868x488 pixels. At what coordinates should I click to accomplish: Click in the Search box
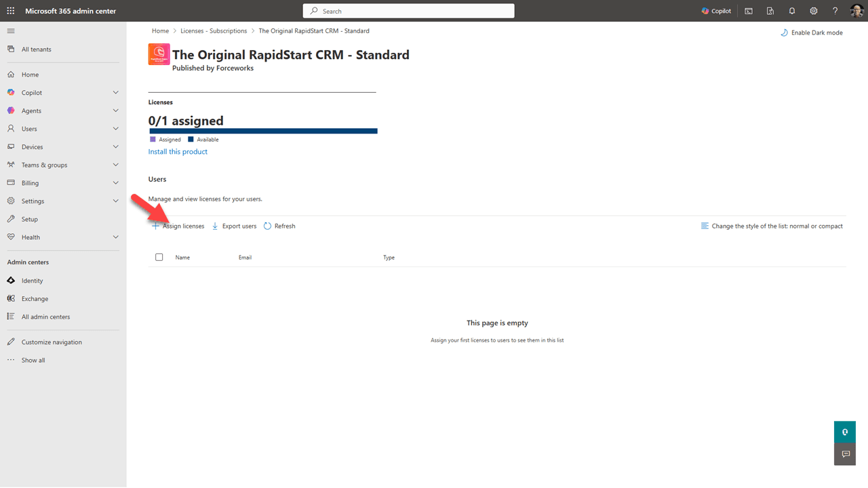point(408,11)
